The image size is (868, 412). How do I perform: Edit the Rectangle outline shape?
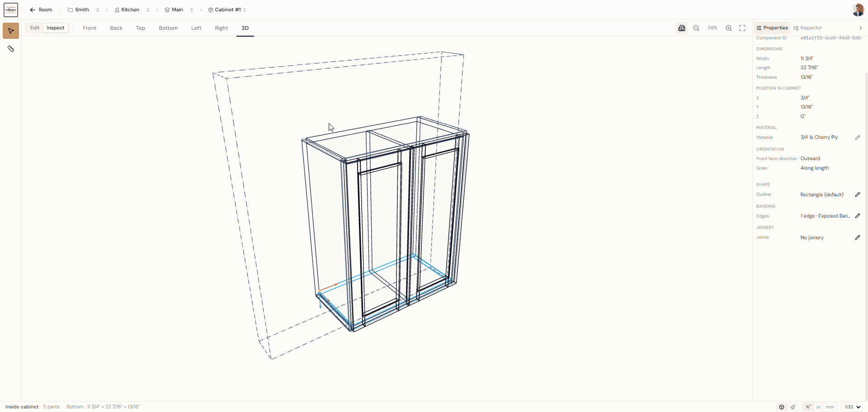858,194
